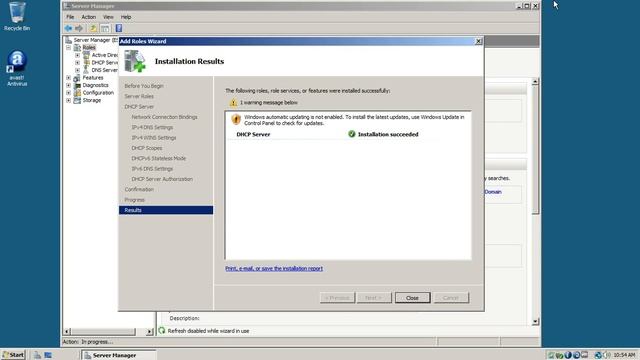The width and height of the screenshot is (640, 360).
Task: Expand the Features tree node
Action: [x=69, y=78]
